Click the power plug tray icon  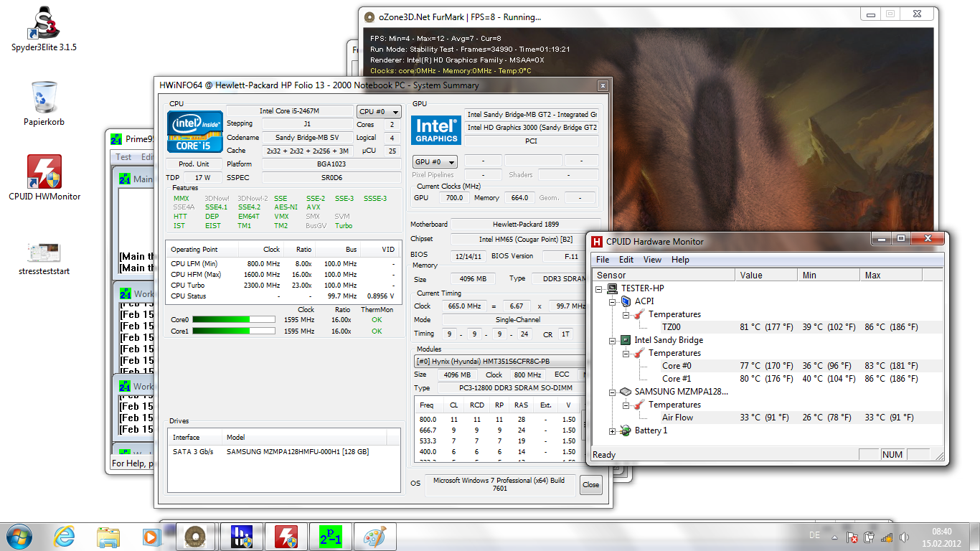point(870,537)
